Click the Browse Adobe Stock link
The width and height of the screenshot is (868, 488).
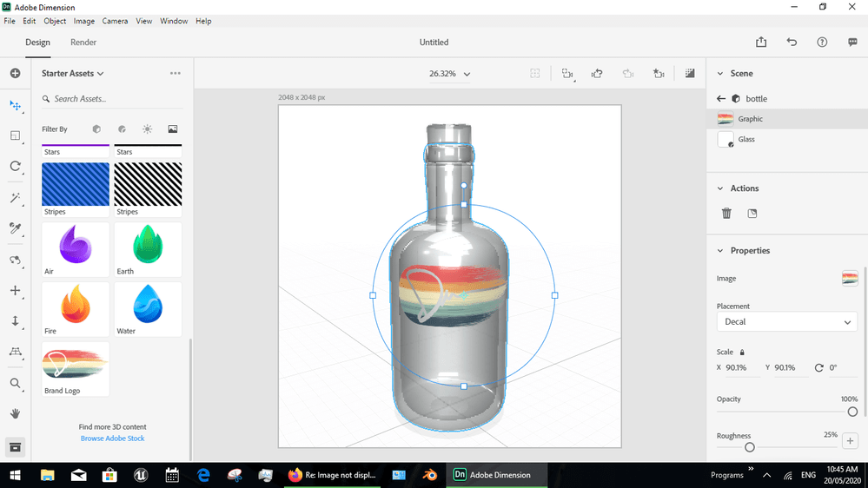pos(112,439)
